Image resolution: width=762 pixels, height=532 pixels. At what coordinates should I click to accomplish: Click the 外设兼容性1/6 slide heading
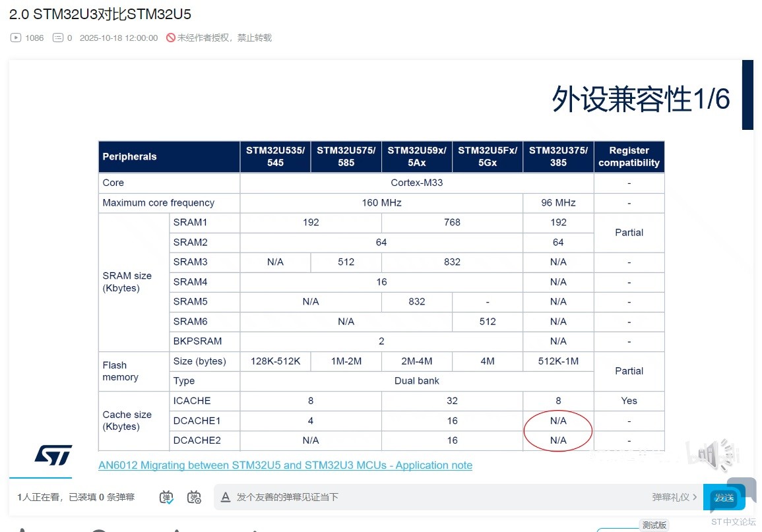(x=641, y=100)
